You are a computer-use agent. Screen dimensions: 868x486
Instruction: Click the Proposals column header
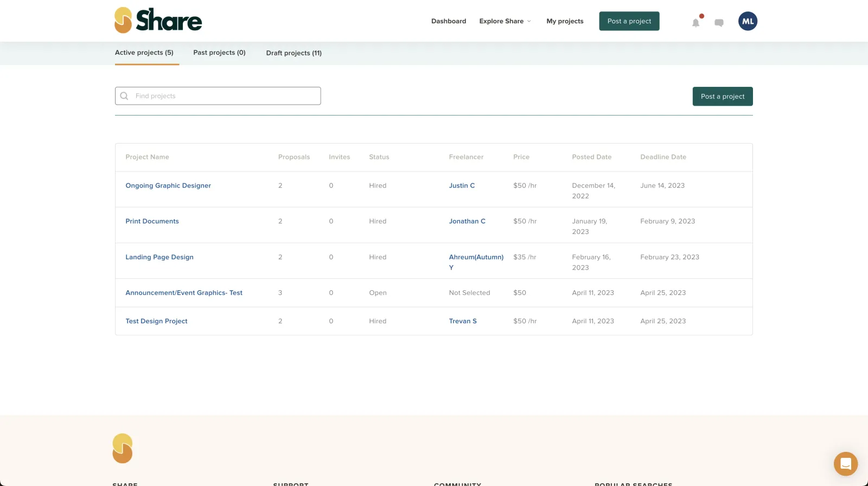click(294, 157)
